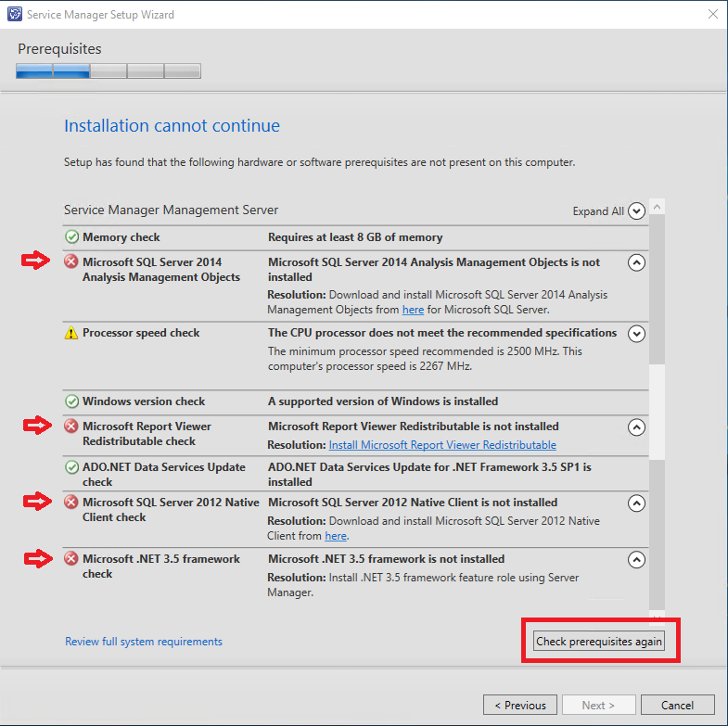The image size is (728, 726).
Task: Select the 'Windows version check' label
Action: point(144,401)
